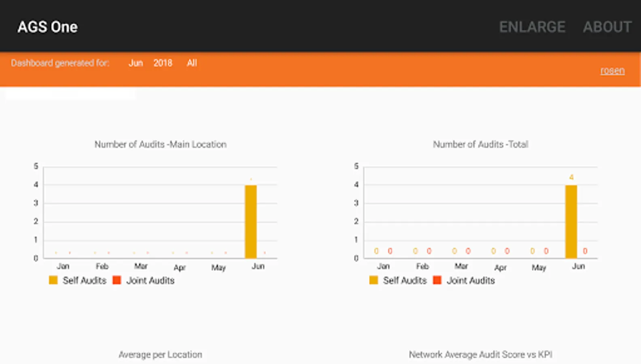Viewport: 641px width, 364px height.
Task: Click the Average per Location heading
Action: [160, 355]
